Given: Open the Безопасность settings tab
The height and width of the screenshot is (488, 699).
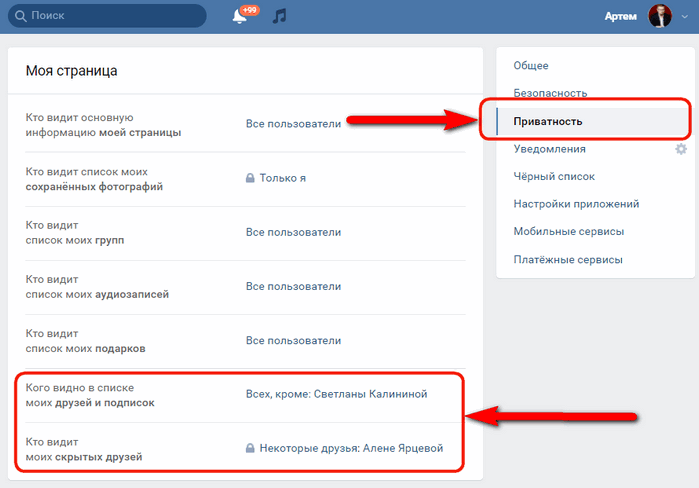Looking at the screenshot, I should [x=550, y=93].
